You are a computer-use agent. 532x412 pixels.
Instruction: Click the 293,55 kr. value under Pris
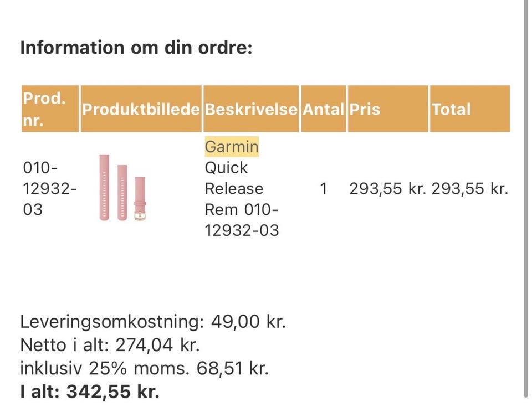pos(387,189)
